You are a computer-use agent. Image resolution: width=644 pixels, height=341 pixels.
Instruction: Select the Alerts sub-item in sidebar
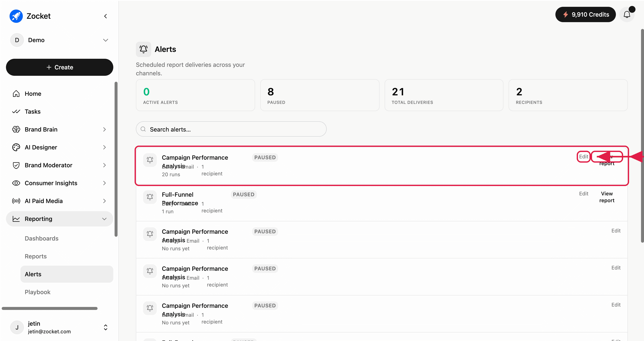pyautogui.click(x=67, y=274)
